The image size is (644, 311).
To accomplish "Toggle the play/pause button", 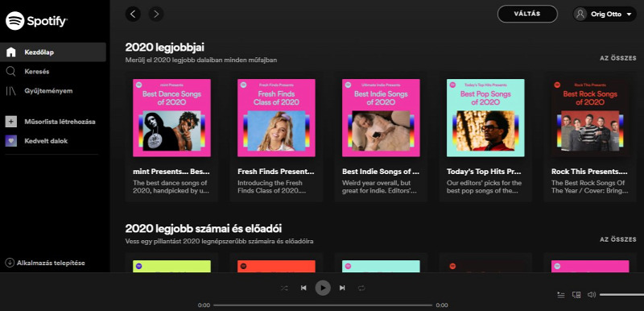I will pyautogui.click(x=323, y=288).
